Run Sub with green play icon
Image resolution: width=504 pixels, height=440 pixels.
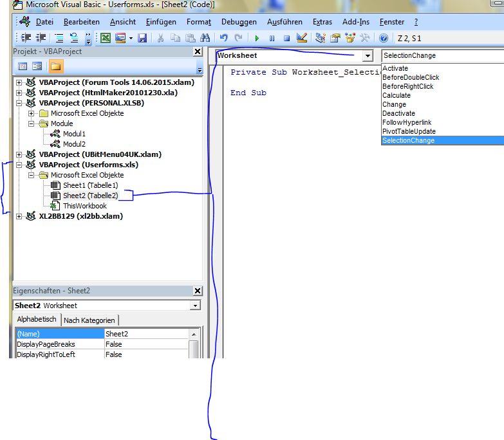[x=257, y=38]
